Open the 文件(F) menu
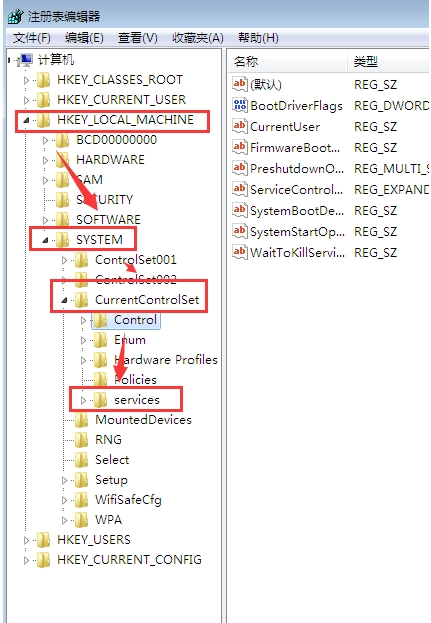The image size is (431, 623). (x=31, y=38)
